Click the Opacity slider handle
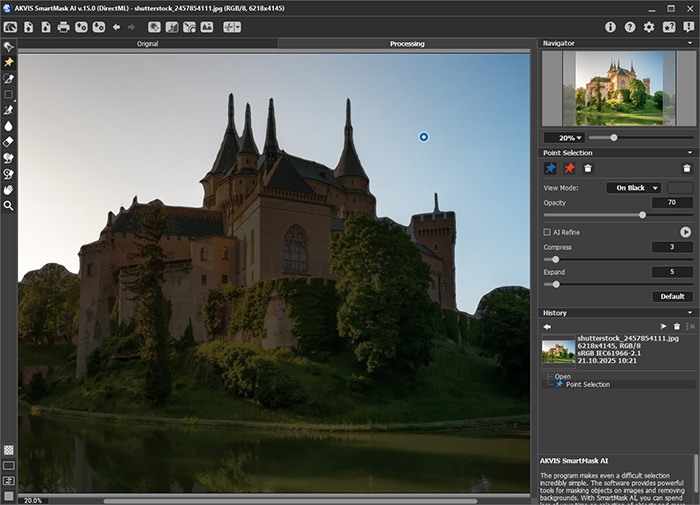 [642, 214]
